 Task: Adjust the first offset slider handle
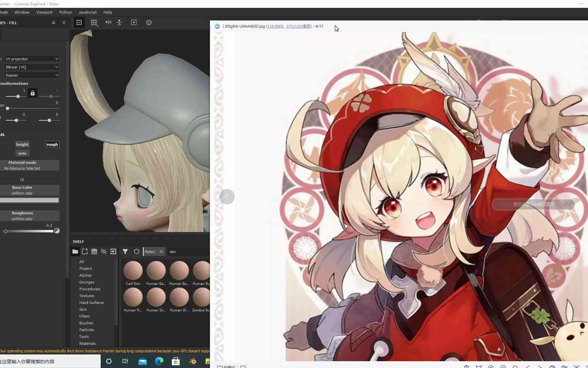(16, 120)
